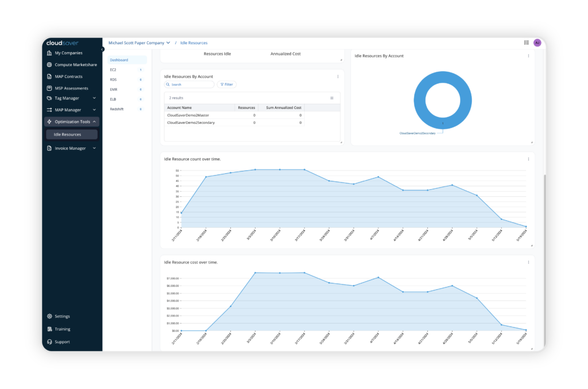Click the account Search input field
Screen dimensions: 588x389
tap(191, 84)
